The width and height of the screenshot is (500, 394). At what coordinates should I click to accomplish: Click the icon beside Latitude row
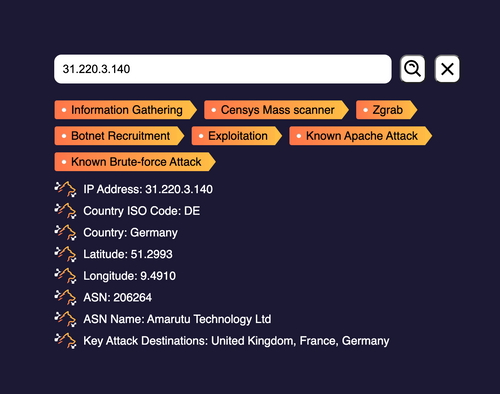click(x=65, y=254)
